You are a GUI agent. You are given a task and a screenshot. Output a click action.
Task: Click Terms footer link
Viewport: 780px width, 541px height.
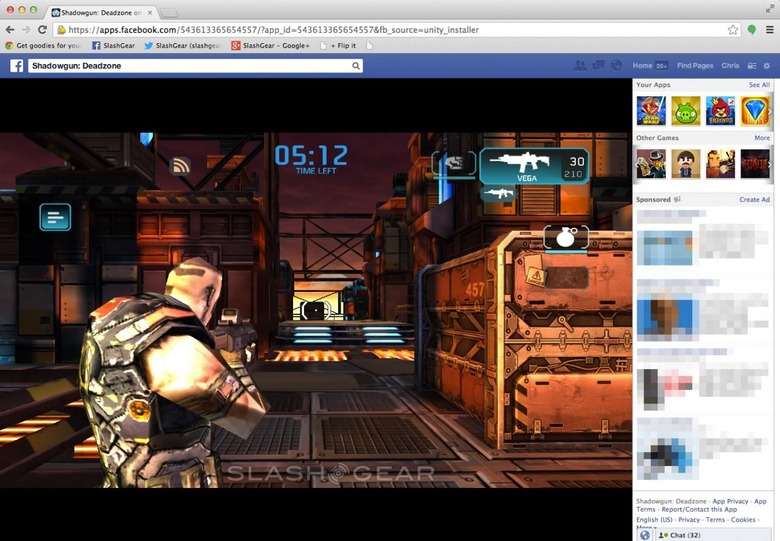point(715,520)
